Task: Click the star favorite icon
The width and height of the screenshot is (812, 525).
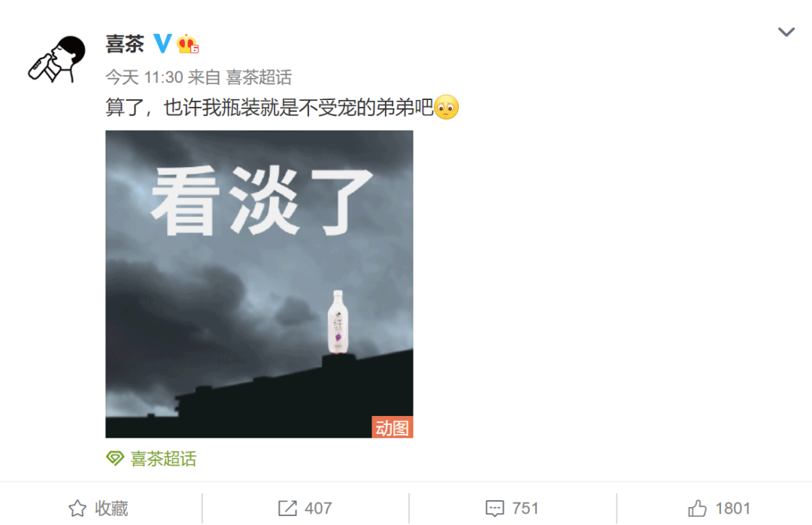Action: click(77, 508)
